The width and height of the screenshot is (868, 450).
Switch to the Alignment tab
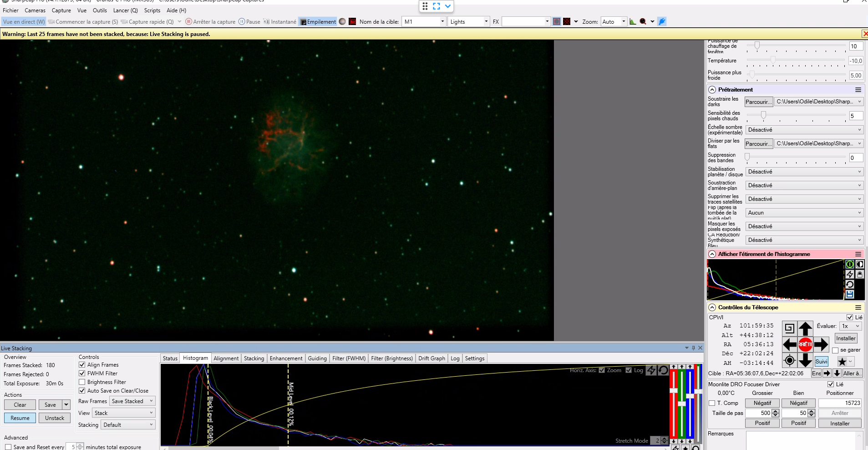click(x=226, y=358)
